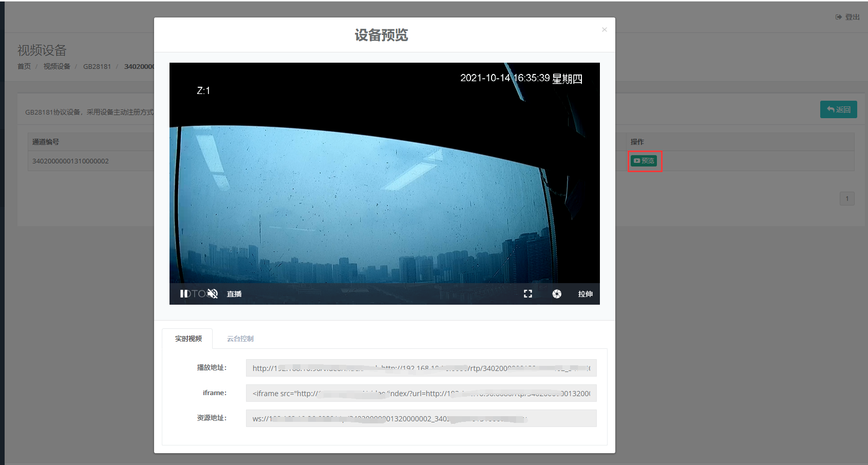868x465 pixels.
Task: Take a snapshot with the shutter icon
Action: 557,294
